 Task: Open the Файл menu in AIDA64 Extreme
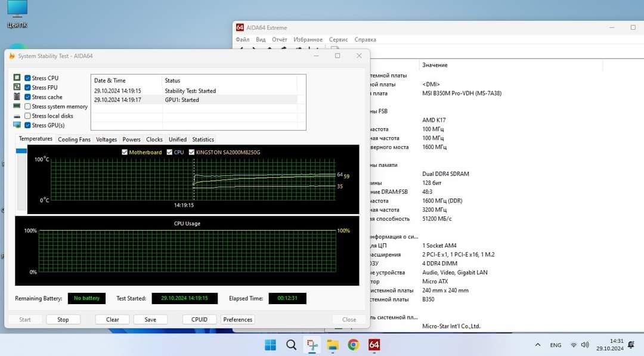click(x=242, y=39)
